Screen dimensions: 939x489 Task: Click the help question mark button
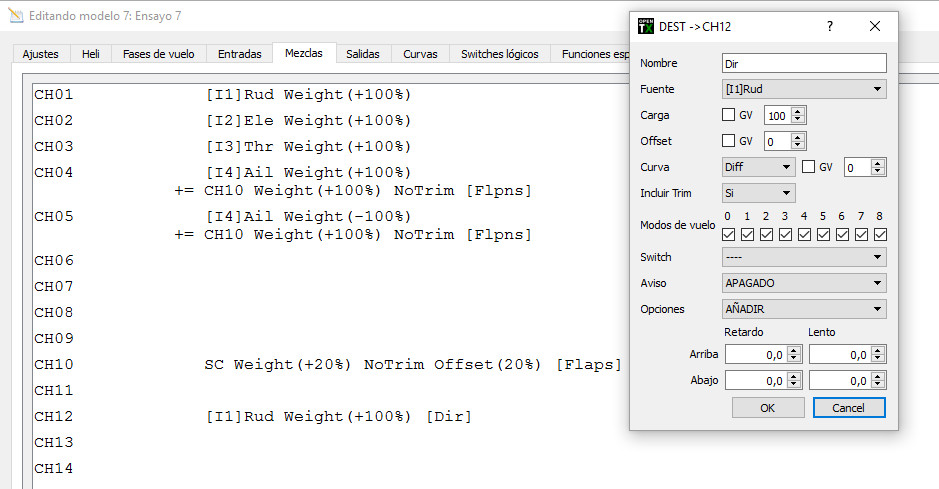tap(829, 27)
